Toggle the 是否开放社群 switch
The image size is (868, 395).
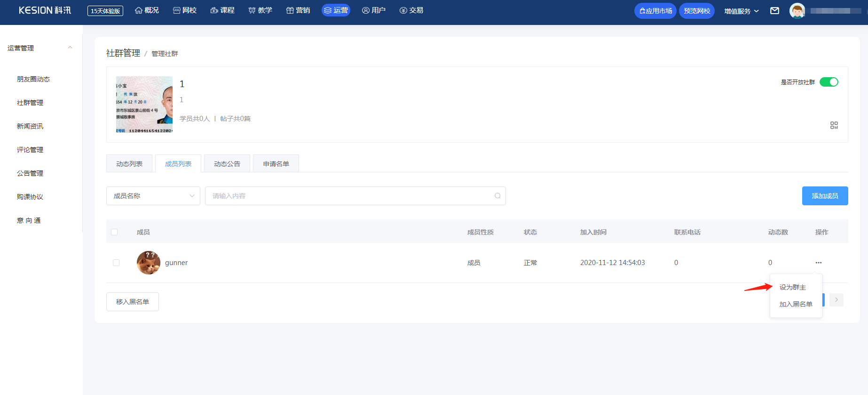[829, 82]
